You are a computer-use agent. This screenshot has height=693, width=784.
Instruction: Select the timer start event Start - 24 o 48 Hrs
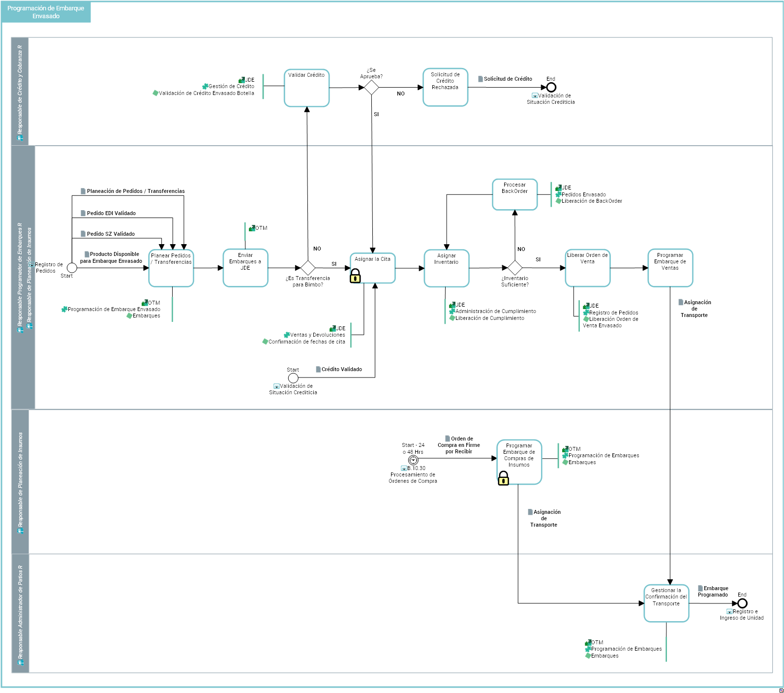coord(414,460)
